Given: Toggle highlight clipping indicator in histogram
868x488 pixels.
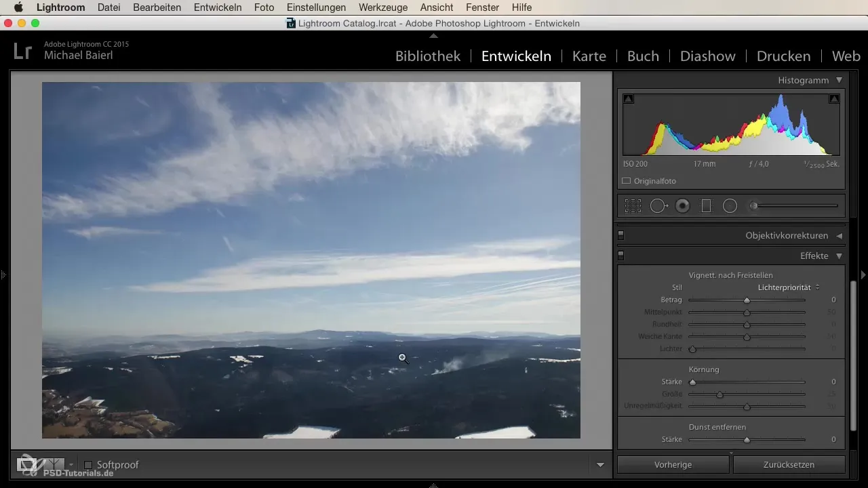Looking at the screenshot, I should (x=834, y=99).
